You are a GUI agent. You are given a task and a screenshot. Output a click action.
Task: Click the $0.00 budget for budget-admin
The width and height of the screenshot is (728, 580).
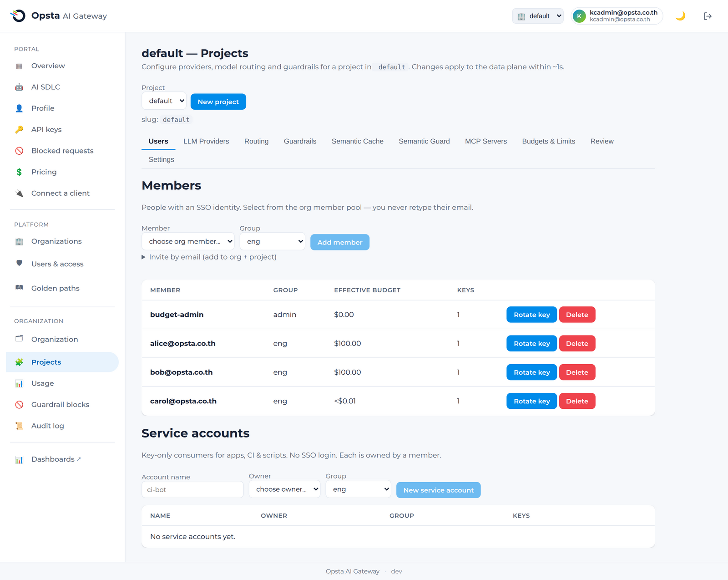(344, 315)
